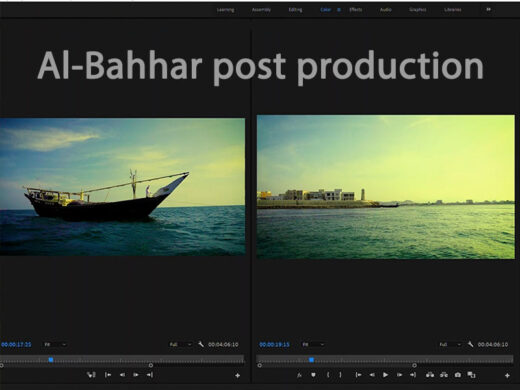Image resolution: width=520 pixels, height=390 pixels.
Task: Go to In point in right monitor
Action: click(x=358, y=375)
